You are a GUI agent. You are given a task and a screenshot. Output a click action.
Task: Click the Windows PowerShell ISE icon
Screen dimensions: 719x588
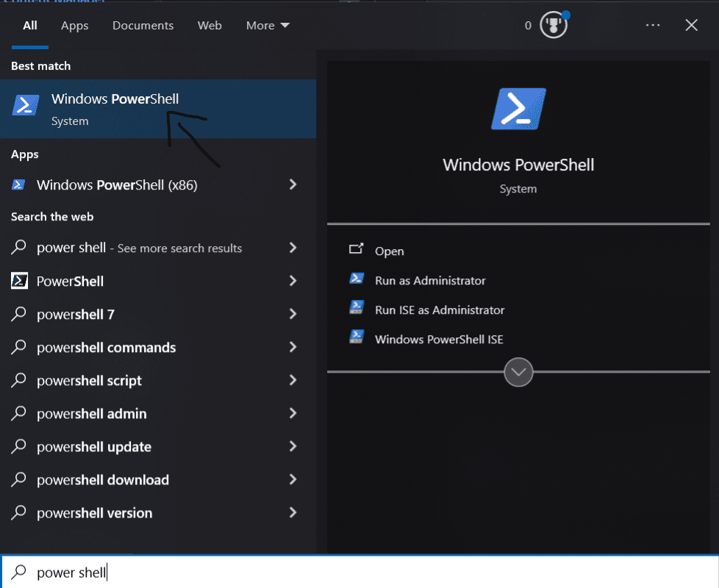(x=357, y=337)
